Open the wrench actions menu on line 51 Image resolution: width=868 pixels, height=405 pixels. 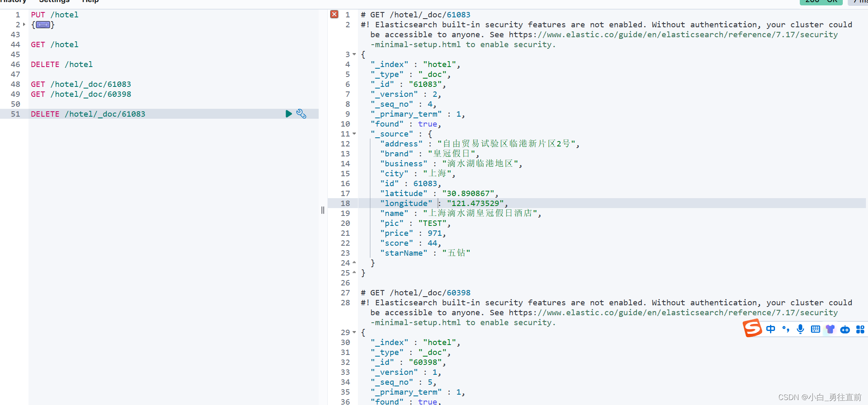pyautogui.click(x=301, y=114)
